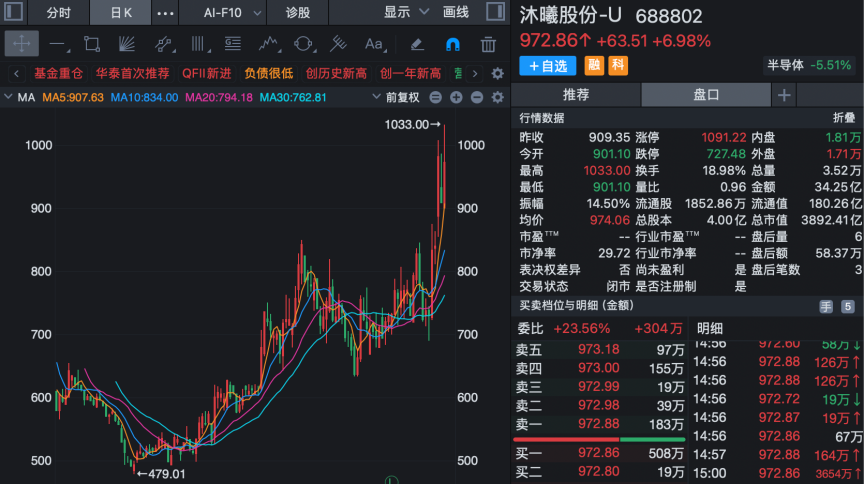Select the measuring ruler tool
864x484 pixels.
(x=338, y=44)
